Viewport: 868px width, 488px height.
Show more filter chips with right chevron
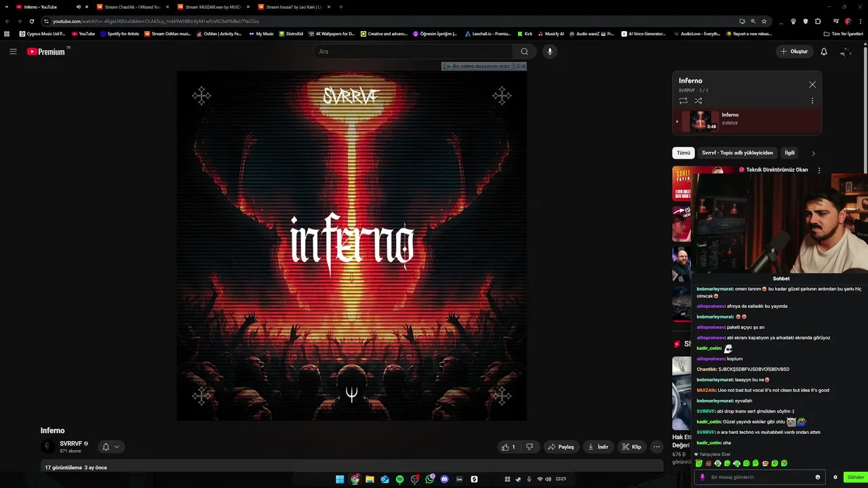point(813,153)
